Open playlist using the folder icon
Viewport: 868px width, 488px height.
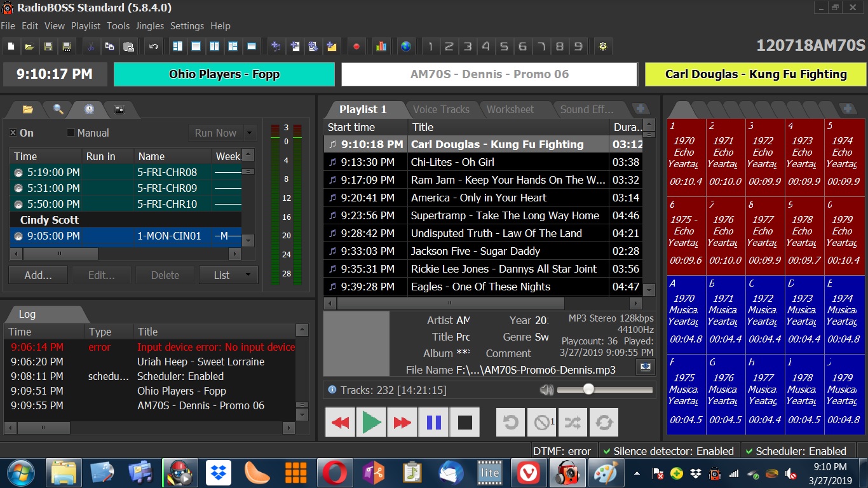[29, 46]
